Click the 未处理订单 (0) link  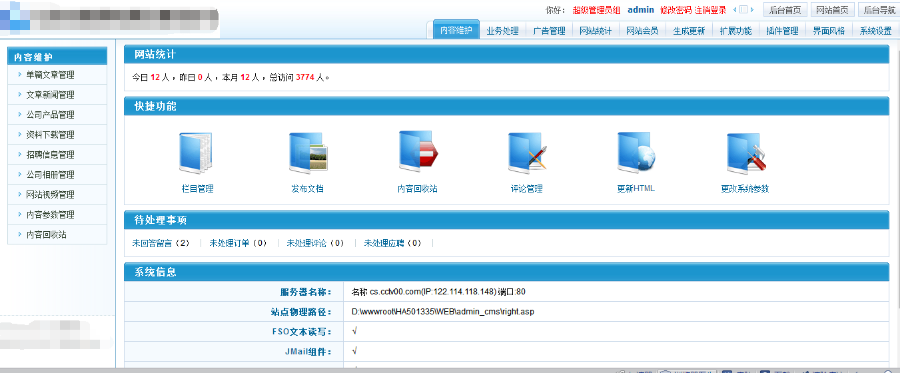[x=238, y=243]
